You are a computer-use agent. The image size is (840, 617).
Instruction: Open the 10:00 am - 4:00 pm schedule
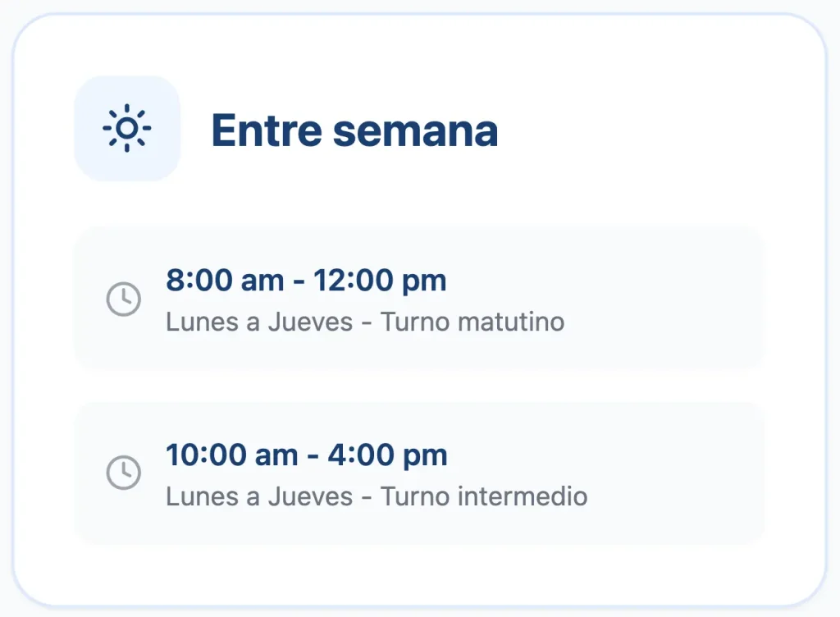(306, 455)
